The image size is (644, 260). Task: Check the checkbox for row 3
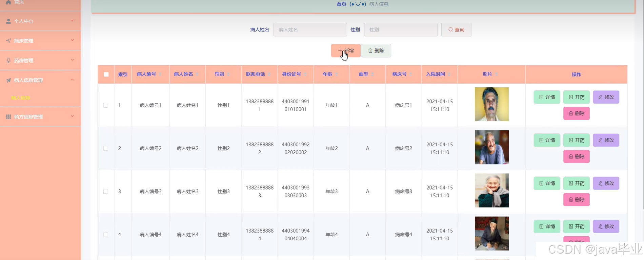tap(106, 191)
